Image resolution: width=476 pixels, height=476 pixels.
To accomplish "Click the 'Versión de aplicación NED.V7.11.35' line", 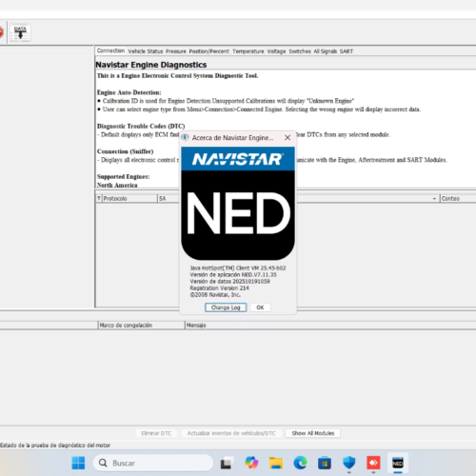I will tap(233, 275).
